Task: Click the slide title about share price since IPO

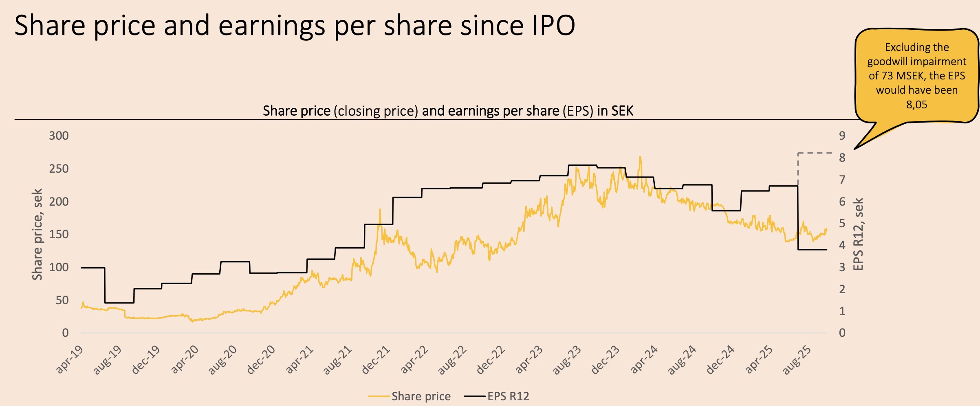Action: pyautogui.click(x=294, y=25)
